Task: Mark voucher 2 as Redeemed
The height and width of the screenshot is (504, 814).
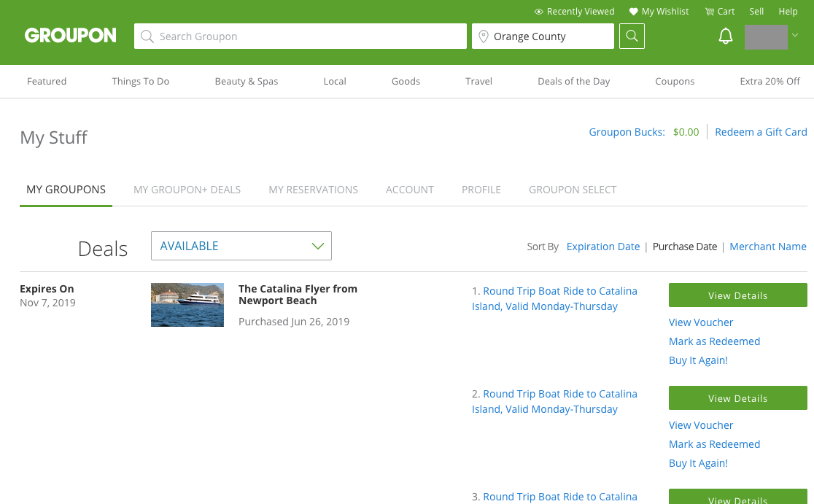Action: tap(714, 444)
